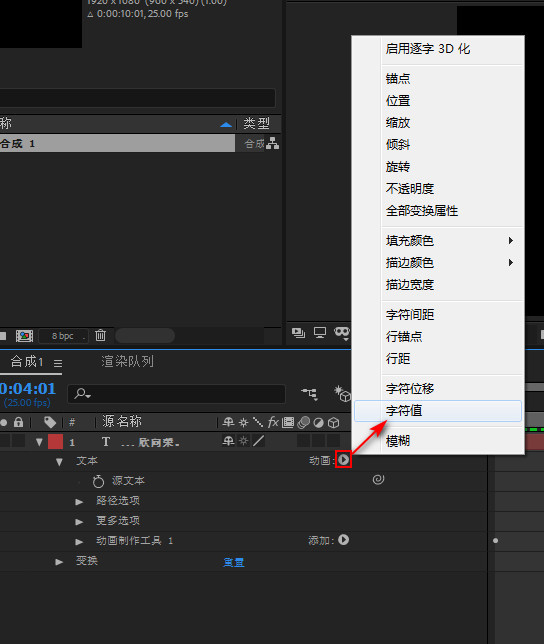Switch to the 合成1 timeline tab
544x644 pixels.
(x=27, y=361)
